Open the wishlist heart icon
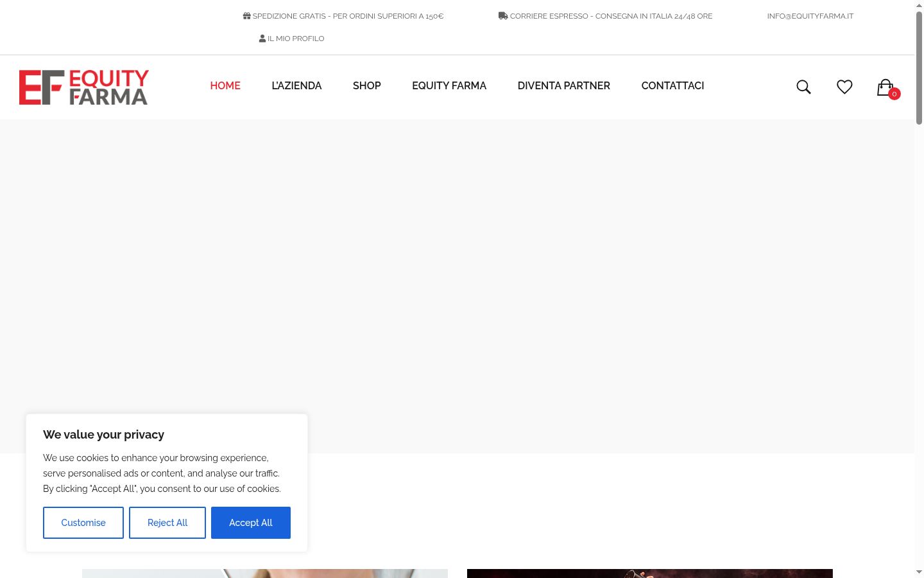 click(844, 87)
